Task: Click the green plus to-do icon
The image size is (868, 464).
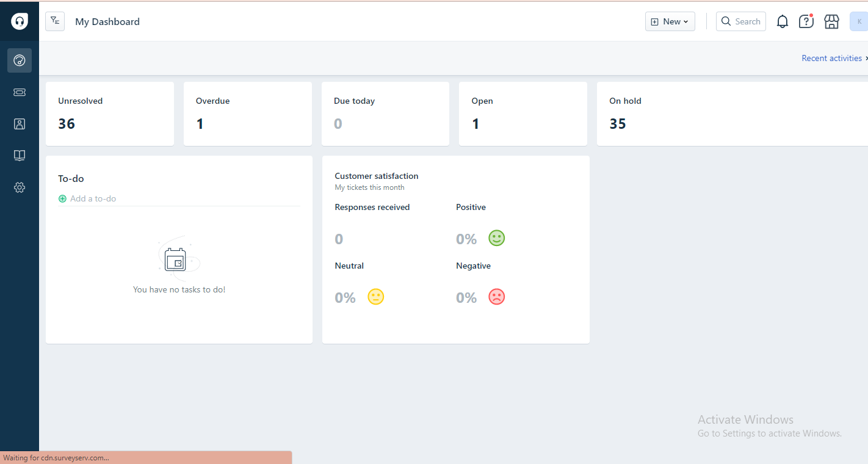Action: (62, 198)
